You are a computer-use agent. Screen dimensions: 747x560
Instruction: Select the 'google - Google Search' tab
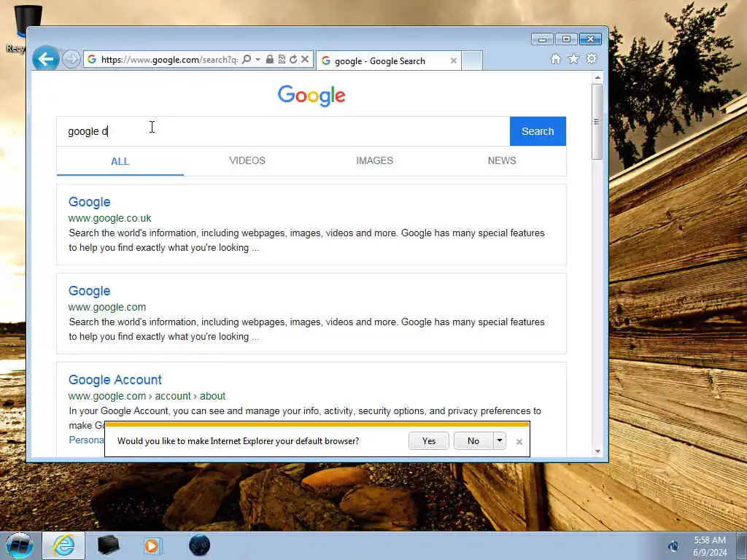[388, 61]
